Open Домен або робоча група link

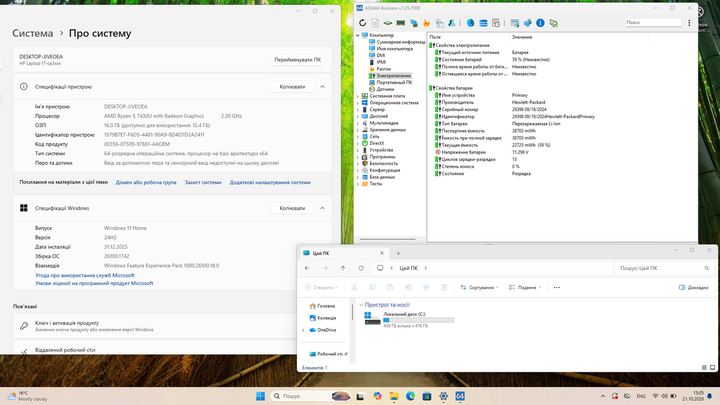[146, 182]
